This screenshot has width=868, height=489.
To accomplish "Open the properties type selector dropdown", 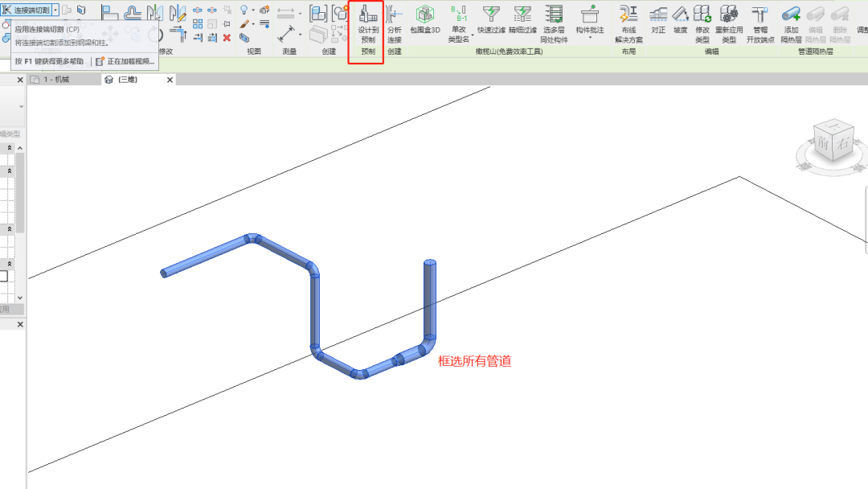I will (21, 106).
